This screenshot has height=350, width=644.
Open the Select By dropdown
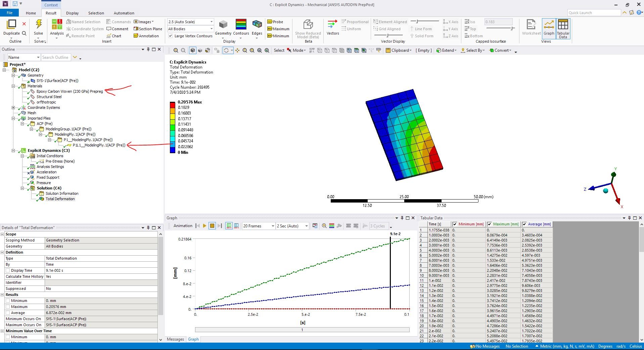[473, 50]
